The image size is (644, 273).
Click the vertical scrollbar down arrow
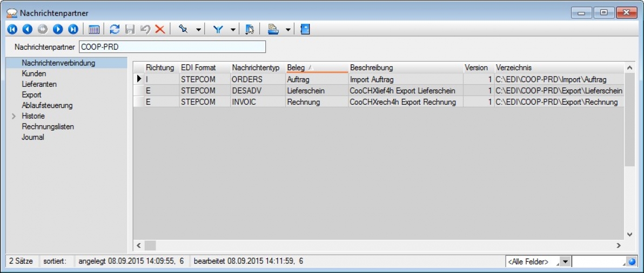point(629,235)
